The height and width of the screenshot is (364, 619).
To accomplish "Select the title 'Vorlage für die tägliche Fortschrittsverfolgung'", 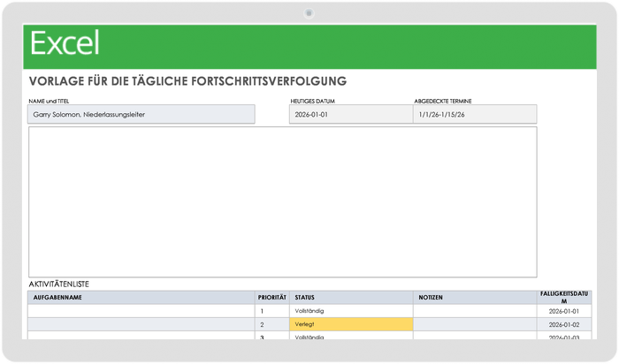I will click(187, 81).
